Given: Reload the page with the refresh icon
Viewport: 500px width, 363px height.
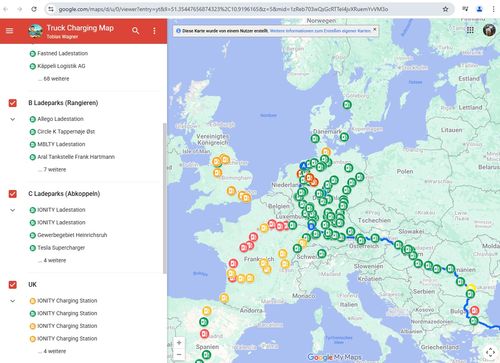Looking at the screenshot, I should point(34,9).
